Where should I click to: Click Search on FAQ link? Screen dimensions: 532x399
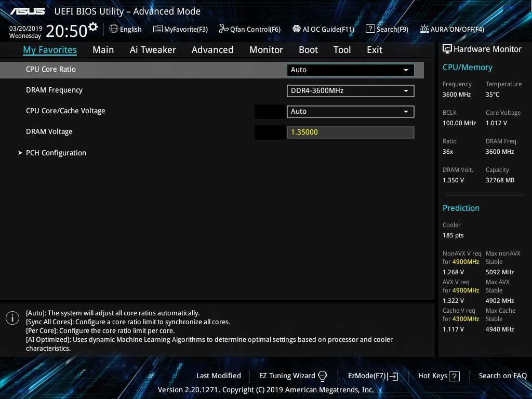(502, 376)
